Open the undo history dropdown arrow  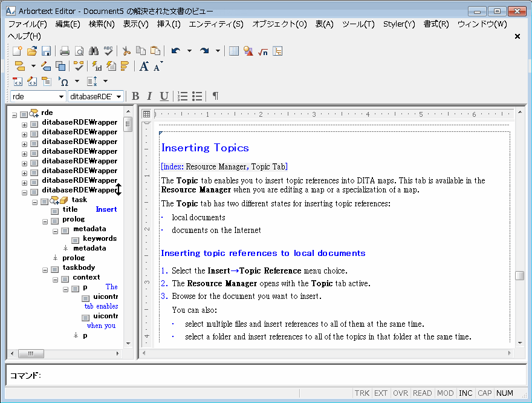189,51
